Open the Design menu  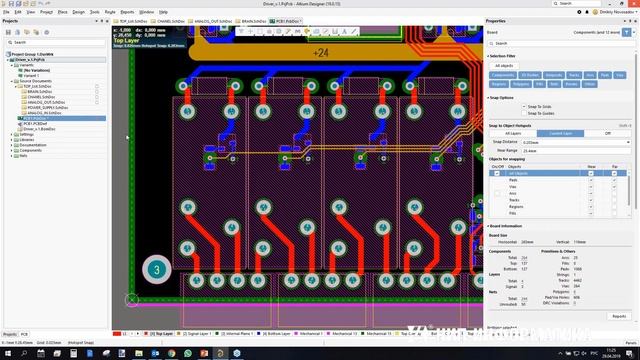click(x=78, y=12)
